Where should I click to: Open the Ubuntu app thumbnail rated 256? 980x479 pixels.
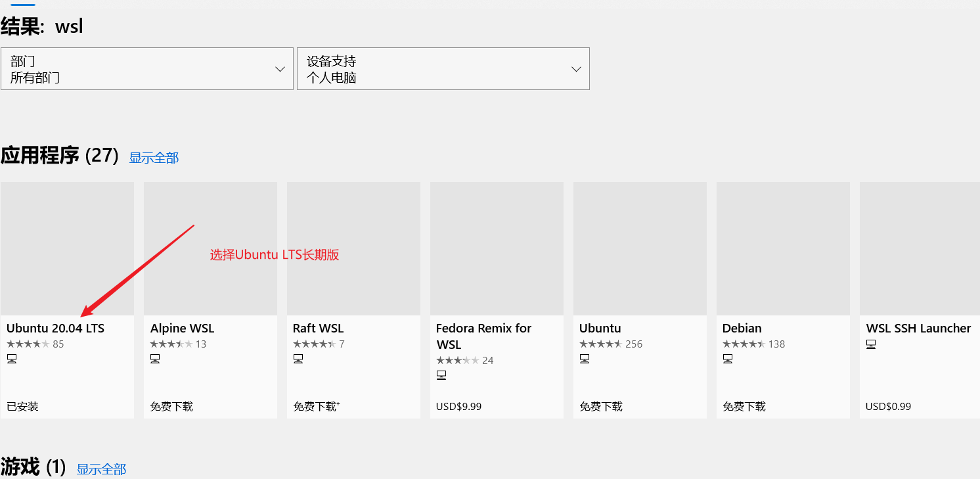pos(640,248)
